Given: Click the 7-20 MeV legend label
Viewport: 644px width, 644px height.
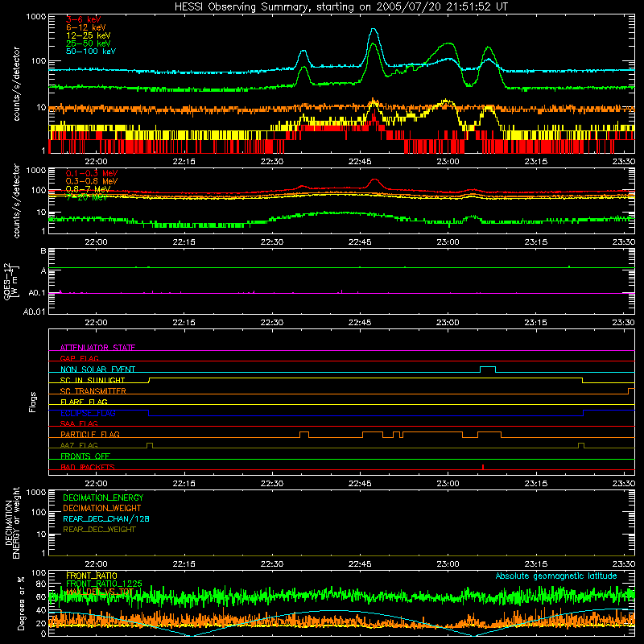Looking at the screenshot, I should (x=87, y=197).
